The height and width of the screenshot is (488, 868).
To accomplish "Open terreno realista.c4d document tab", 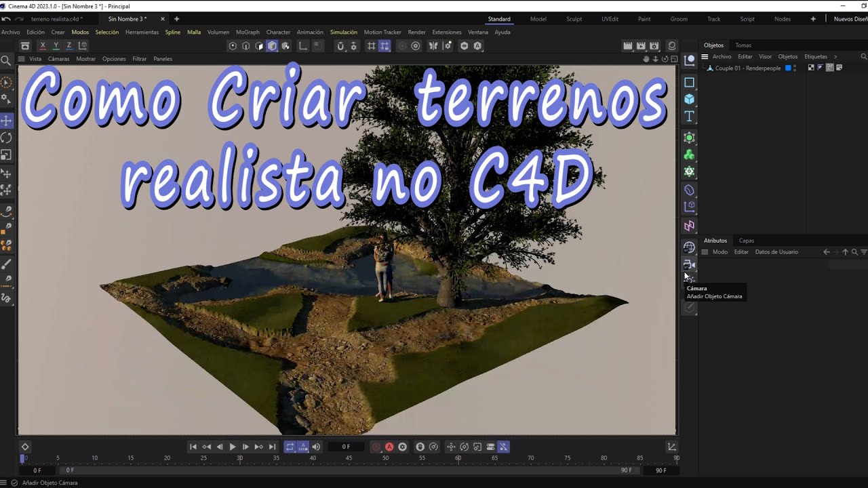I will click(57, 19).
